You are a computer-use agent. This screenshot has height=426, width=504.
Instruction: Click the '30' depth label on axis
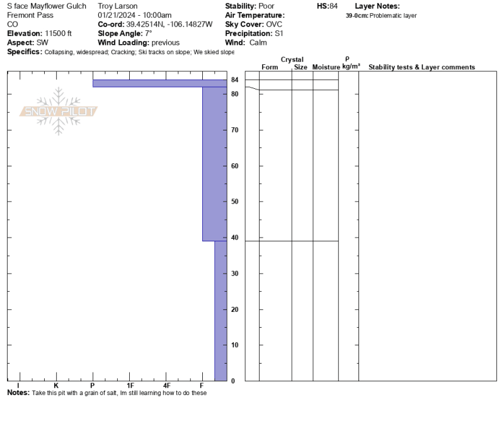pyautogui.click(x=234, y=273)
